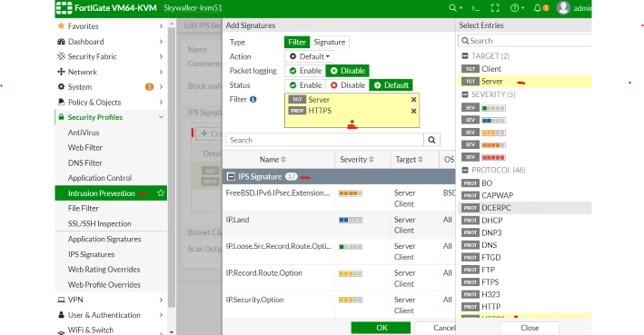Select the HTTP protocol entry
Viewport: 644px width, 335px height.
point(524,307)
